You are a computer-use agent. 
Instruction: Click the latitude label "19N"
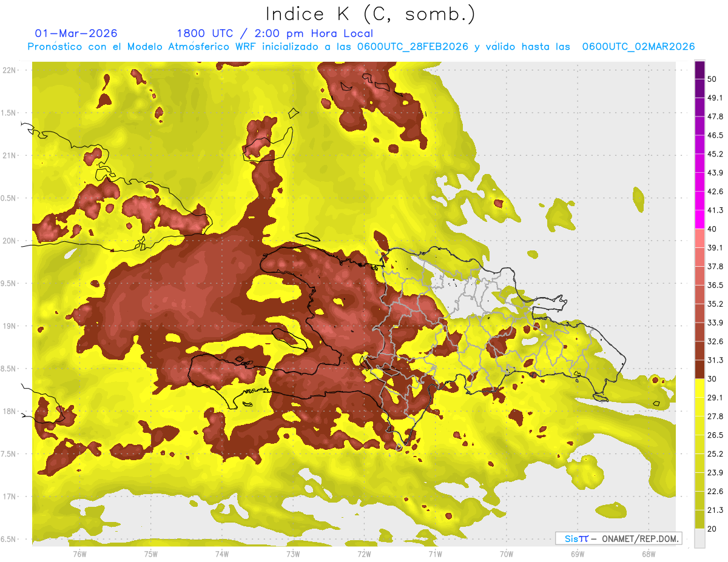tap(10, 326)
